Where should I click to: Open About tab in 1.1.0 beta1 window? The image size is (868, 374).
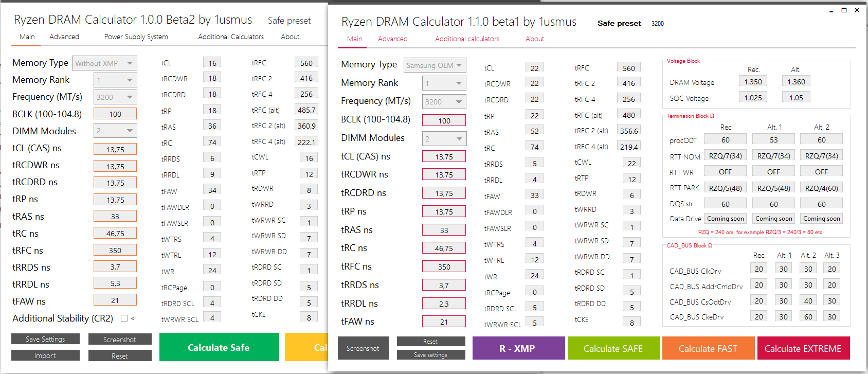pyautogui.click(x=535, y=39)
